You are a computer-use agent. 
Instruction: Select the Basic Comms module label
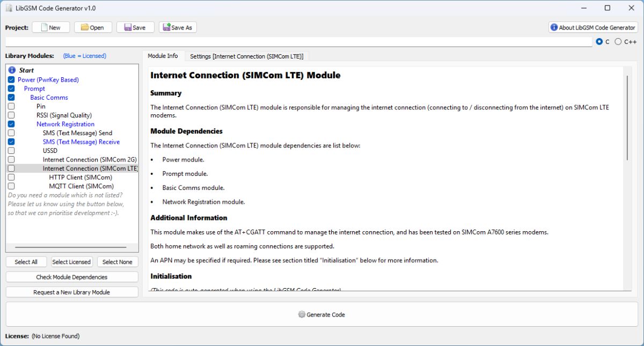click(49, 98)
